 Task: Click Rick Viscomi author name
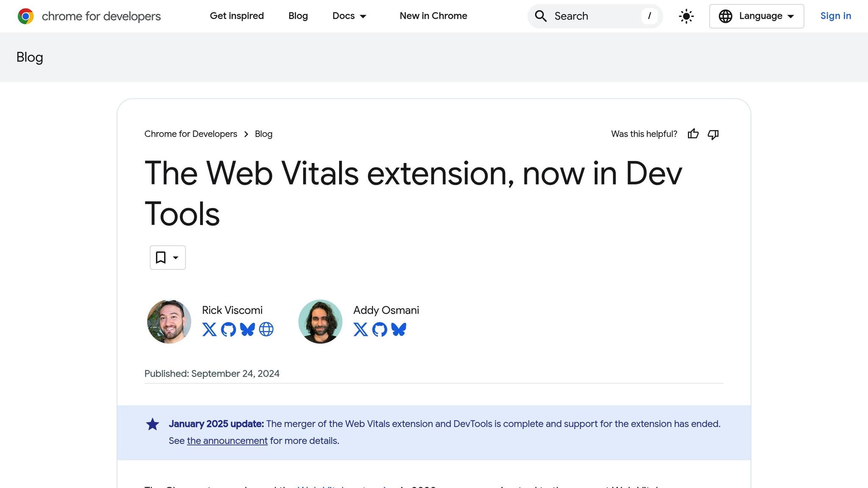click(x=232, y=310)
